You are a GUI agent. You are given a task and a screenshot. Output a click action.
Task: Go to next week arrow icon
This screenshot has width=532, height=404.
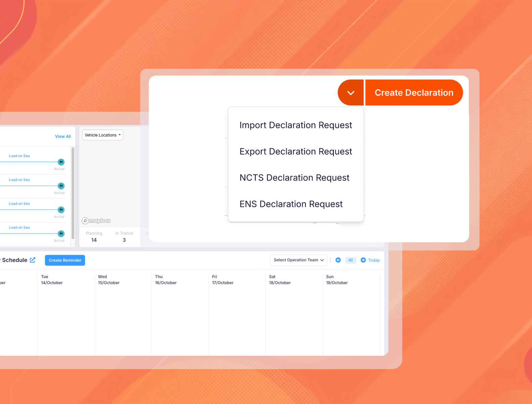[363, 260]
